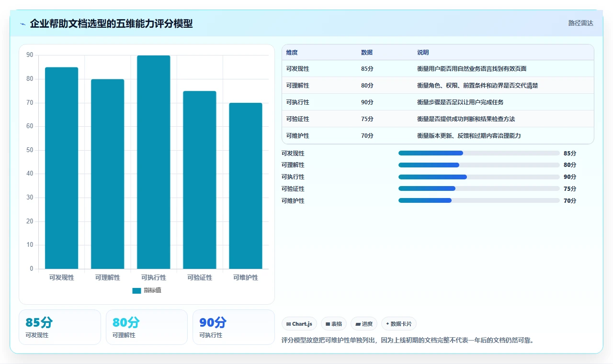The image size is (613, 364).
Task: Click the 可维护性 progress bar
Action: (479, 200)
